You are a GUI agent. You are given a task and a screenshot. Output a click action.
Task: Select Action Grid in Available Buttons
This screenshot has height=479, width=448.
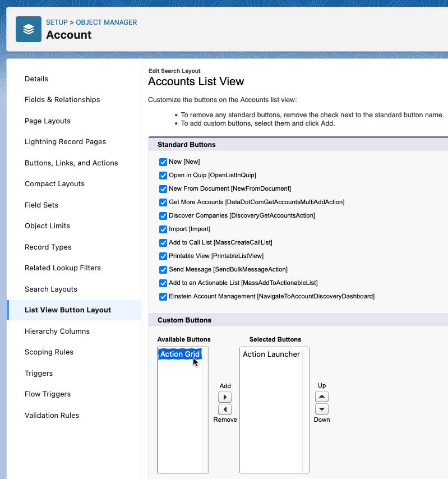pyautogui.click(x=180, y=354)
